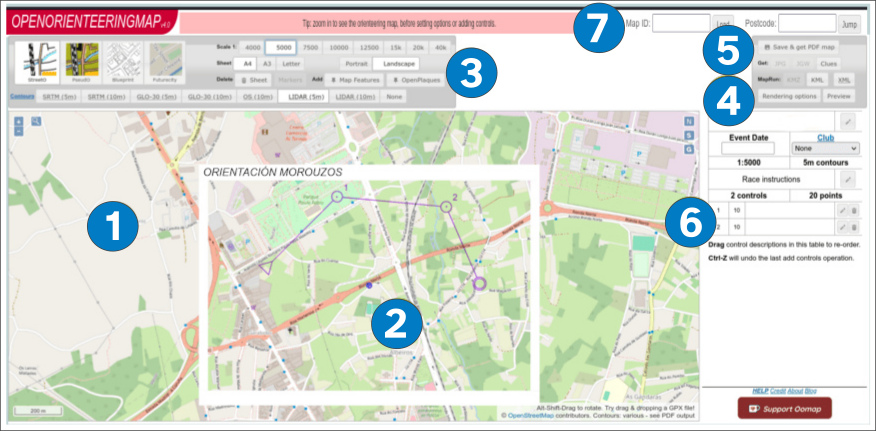Viewport: 876px width, 431px height.
Task: Select A3 sheet size
Action: 265,63
